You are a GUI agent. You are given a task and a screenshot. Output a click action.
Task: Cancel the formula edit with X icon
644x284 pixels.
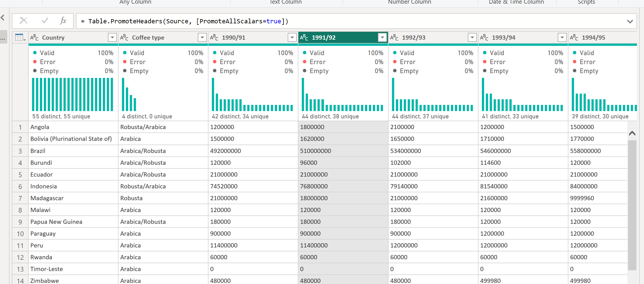24,21
